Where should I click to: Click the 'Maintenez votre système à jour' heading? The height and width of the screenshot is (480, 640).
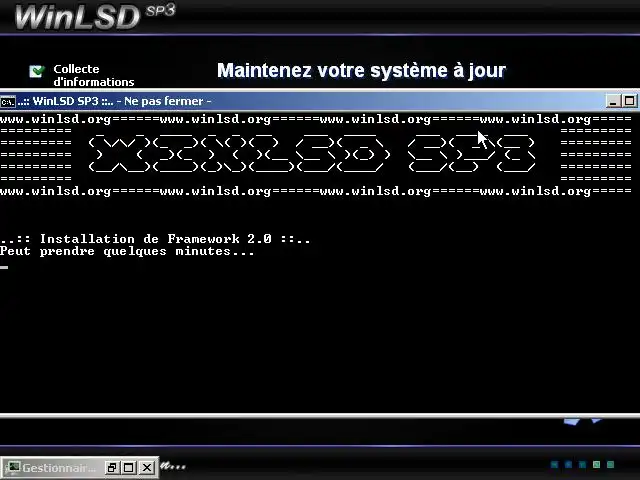(361, 71)
